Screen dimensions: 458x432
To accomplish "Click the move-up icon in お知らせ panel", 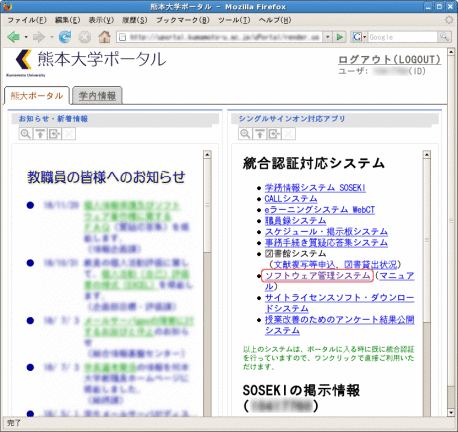I will (40, 134).
